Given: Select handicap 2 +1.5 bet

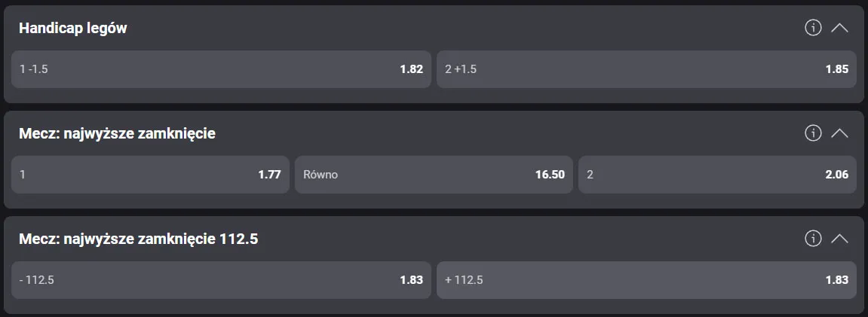Looking at the screenshot, I should pos(646,69).
